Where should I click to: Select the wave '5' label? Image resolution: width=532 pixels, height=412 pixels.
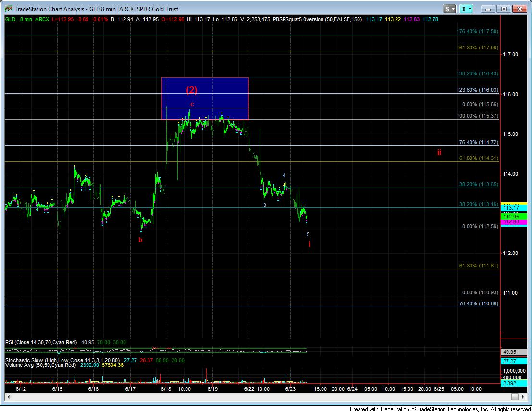tap(308, 234)
